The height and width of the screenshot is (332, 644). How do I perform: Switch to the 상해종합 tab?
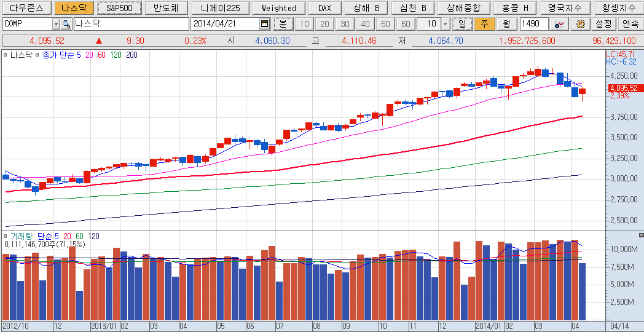[463, 8]
